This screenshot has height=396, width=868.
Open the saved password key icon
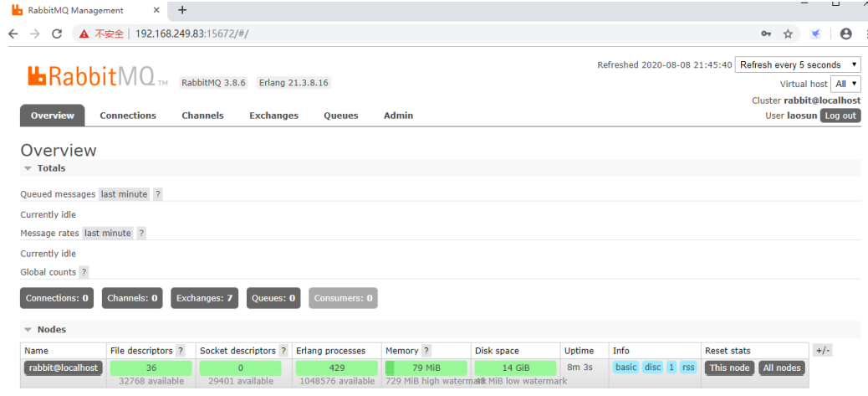pyautogui.click(x=766, y=33)
